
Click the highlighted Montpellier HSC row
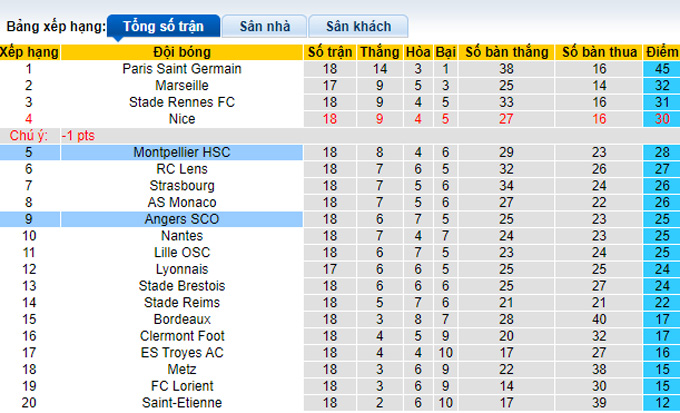point(182,152)
